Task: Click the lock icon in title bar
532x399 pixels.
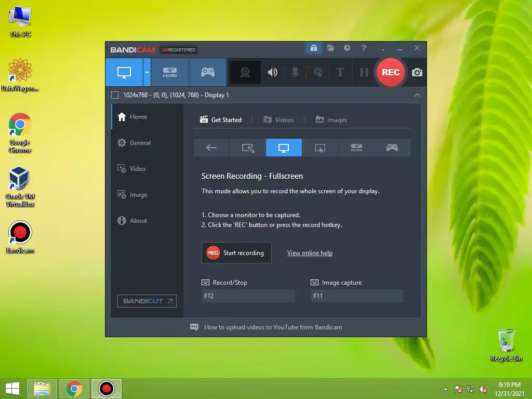Action: pos(313,48)
